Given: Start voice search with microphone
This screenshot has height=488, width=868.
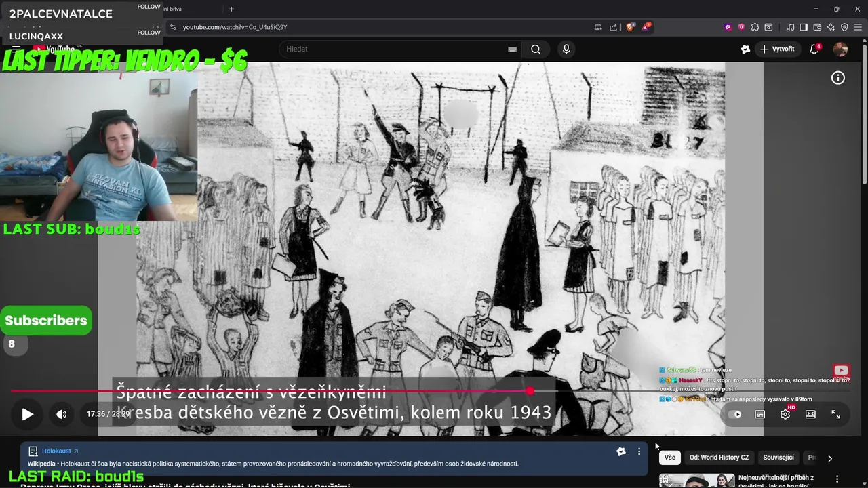Looking at the screenshot, I should coord(566,49).
